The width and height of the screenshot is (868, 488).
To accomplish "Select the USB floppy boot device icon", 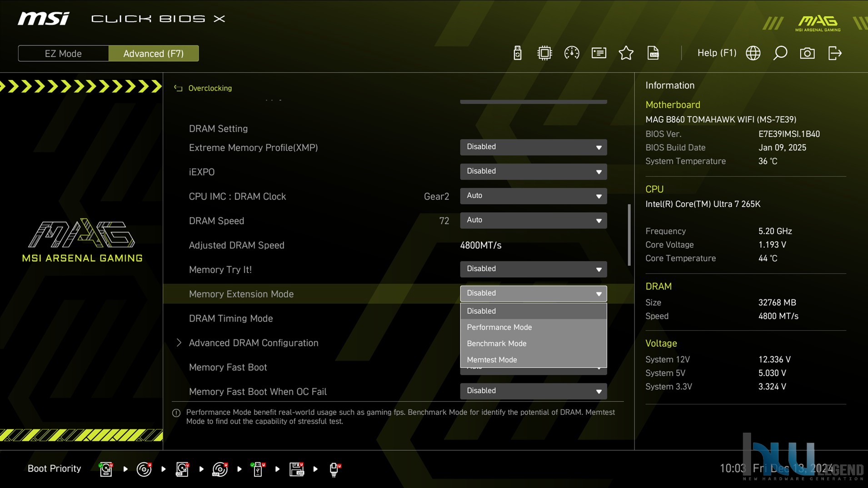I will tap(296, 469).
